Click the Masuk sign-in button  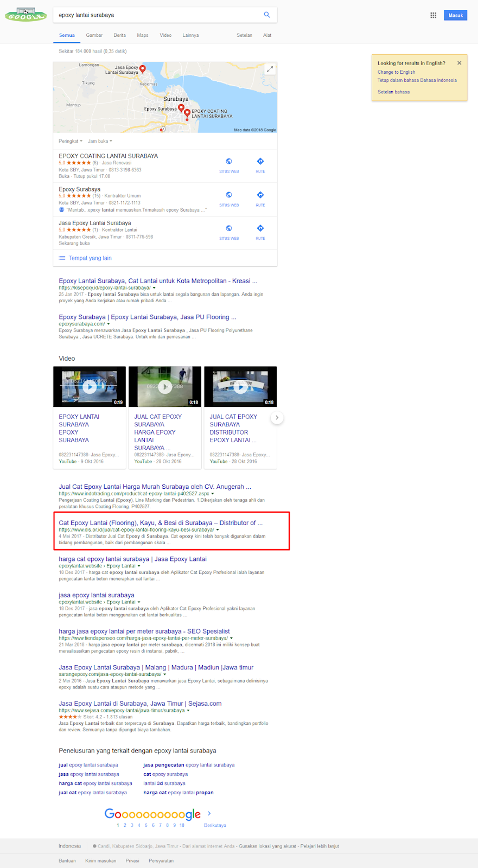tap(456, 15)
